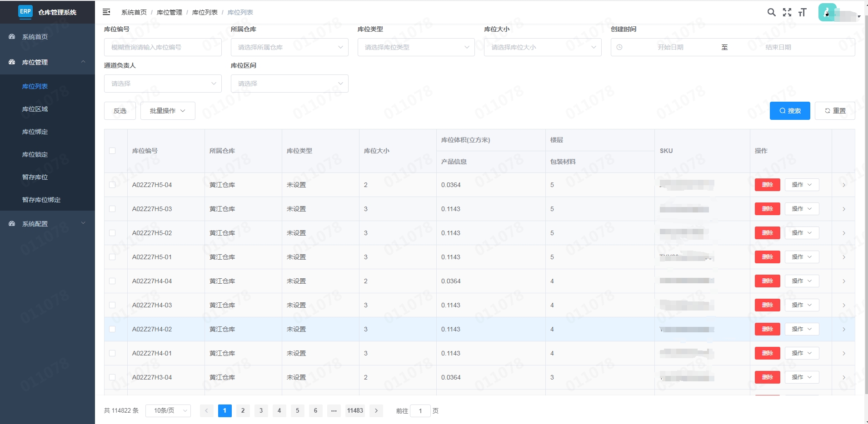
Task: Open 库位区域 in the sidebar menu
Action: [35, 109]
